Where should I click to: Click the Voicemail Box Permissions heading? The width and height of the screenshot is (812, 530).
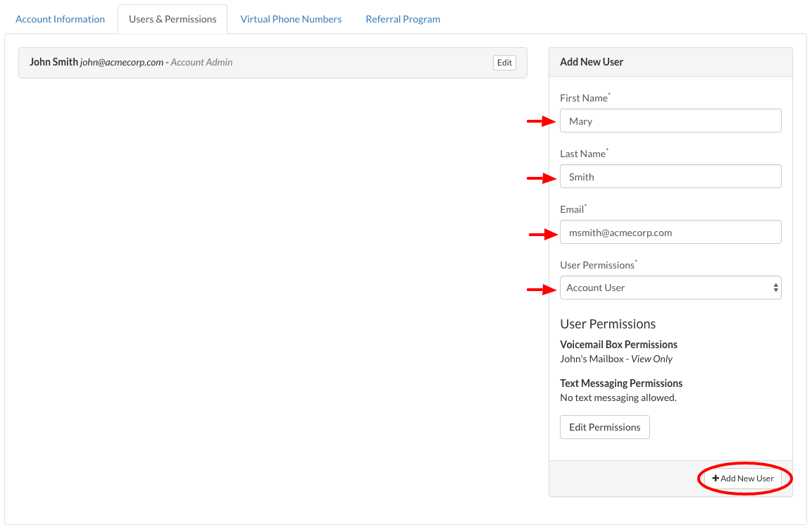[x=618, y=345]
